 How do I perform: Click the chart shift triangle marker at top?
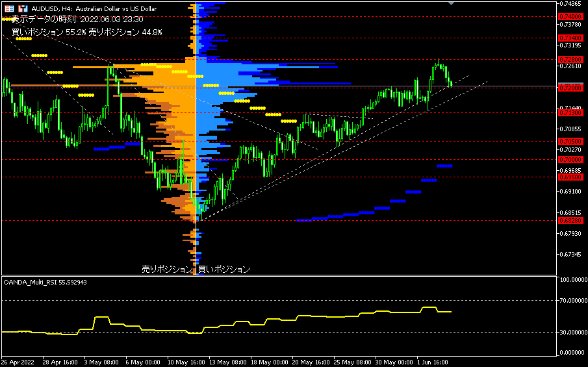tap(451, 3)
